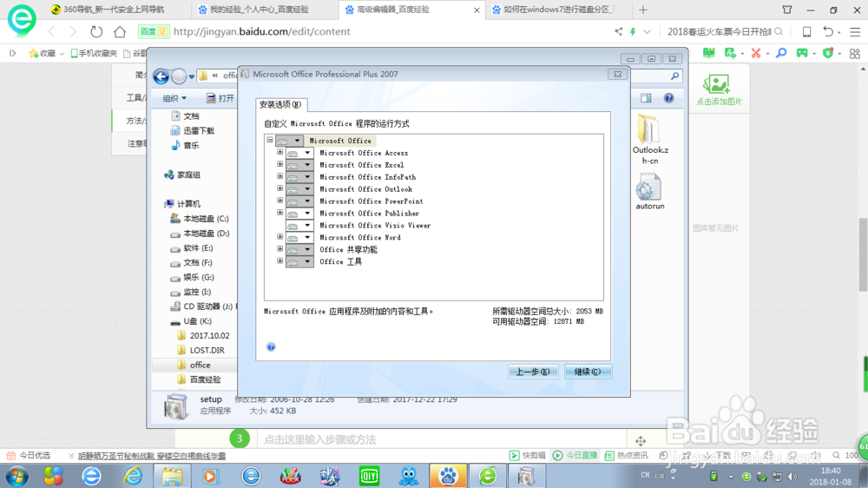Collapse the root Microsoft Office tree node
The width and height of the screenshot is (868, 488).
pyautogui.click(x=270, y=140)
